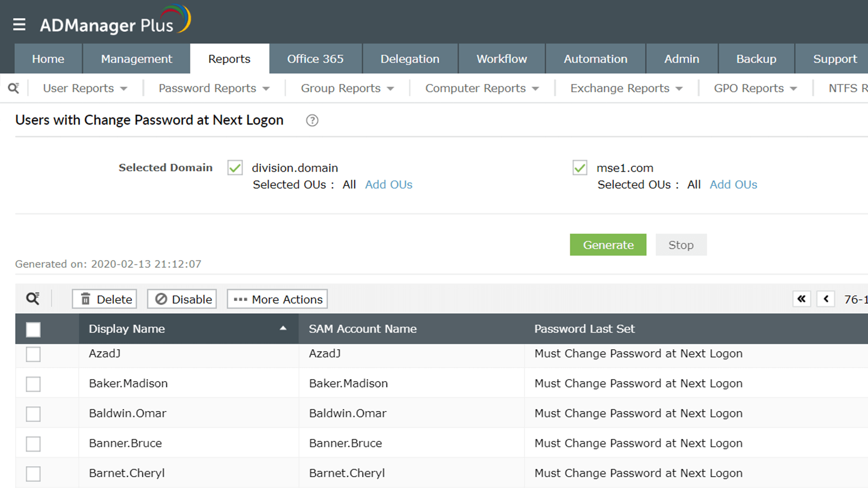Select the Baker.Madison row checkbox
Image resolution: width=868 pixels, height=488 pixels.
(x=33, y=384)
